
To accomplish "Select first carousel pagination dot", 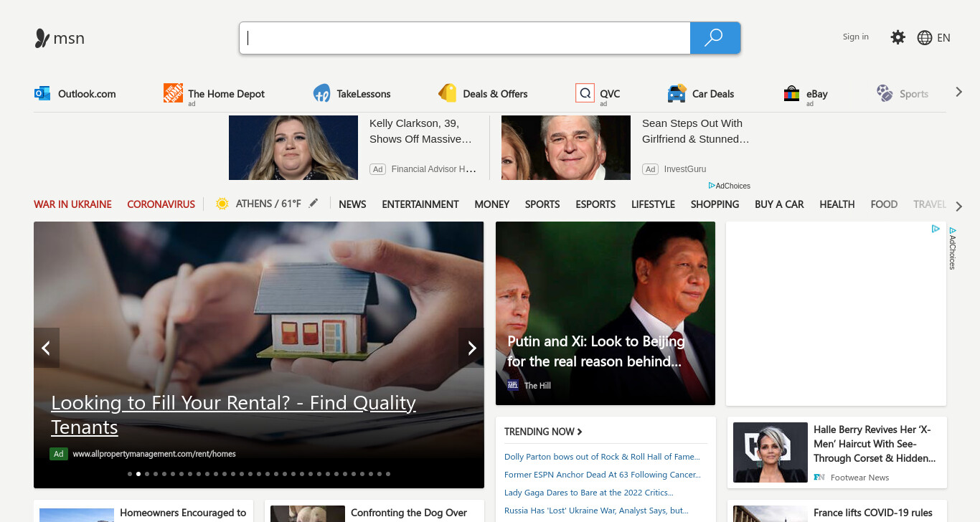I will (130, 474).
